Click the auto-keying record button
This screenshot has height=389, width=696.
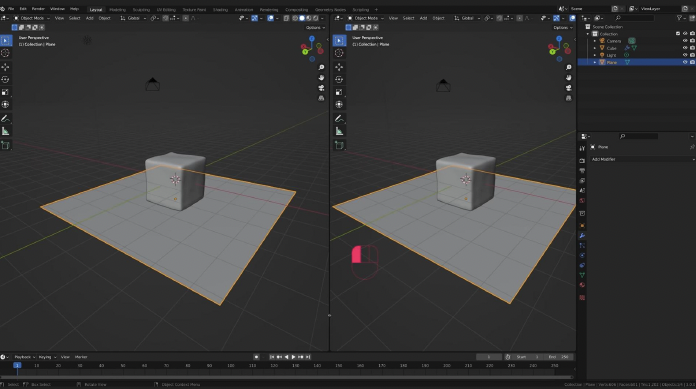click(x=256, y=357)
